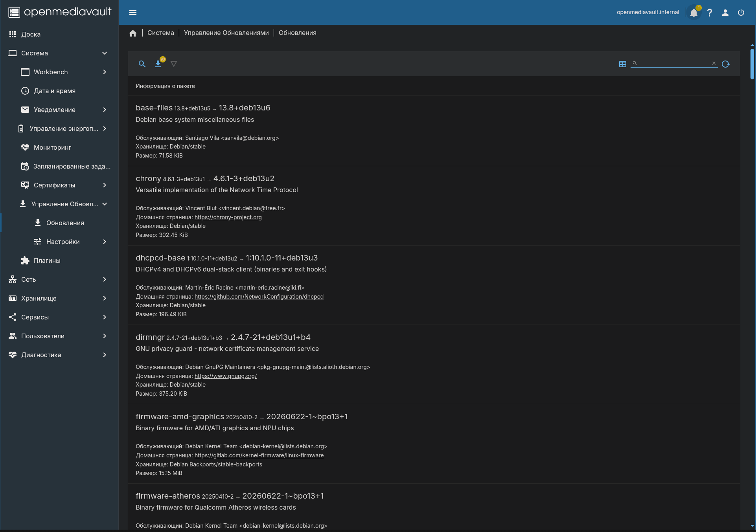Open the help question mark menu
Screen dimensions: 756x532
pyautogui.click(x=710, y=13)
